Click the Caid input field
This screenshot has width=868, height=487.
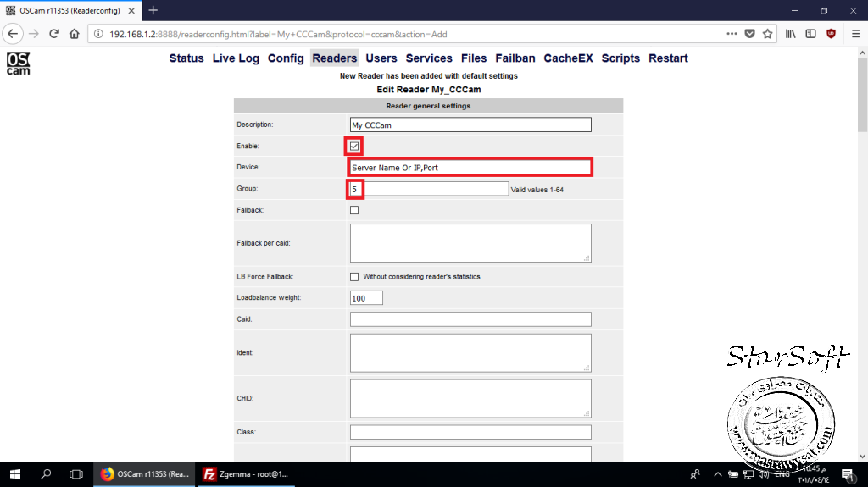pyautogui.click(x=470, y=319)
